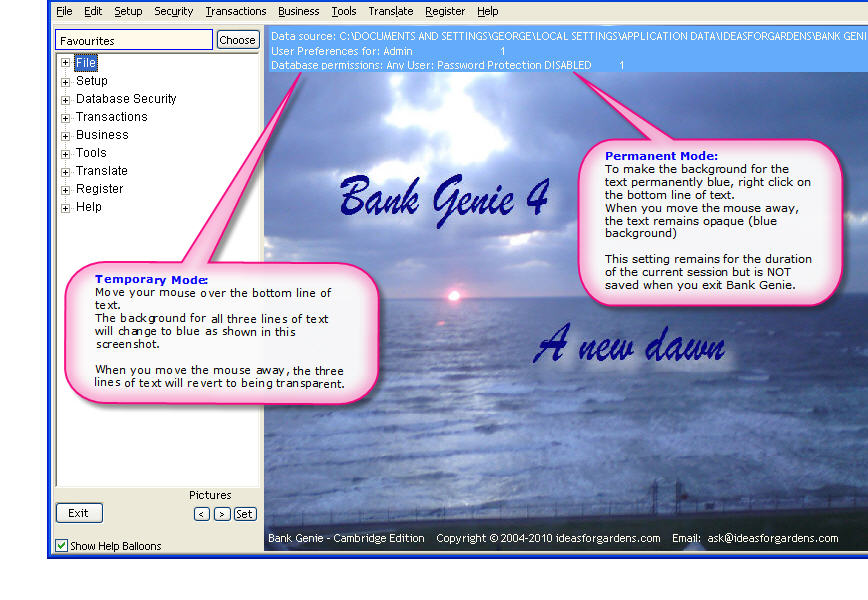Expand the Tools tree node
868x600 pixels.
click(x=65, y=154)
